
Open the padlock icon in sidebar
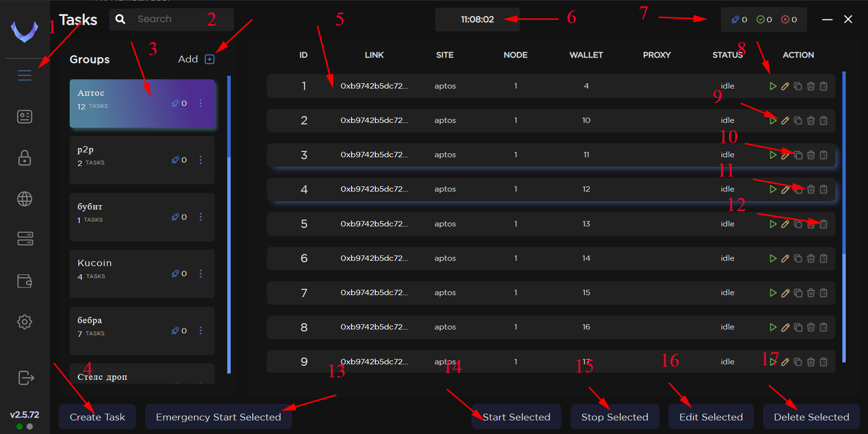coord(25,158)
